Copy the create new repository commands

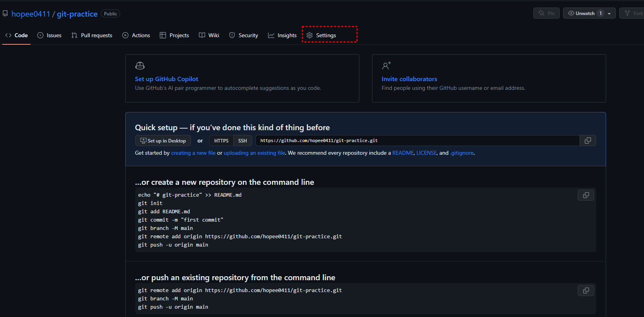(x=586, y=195)
